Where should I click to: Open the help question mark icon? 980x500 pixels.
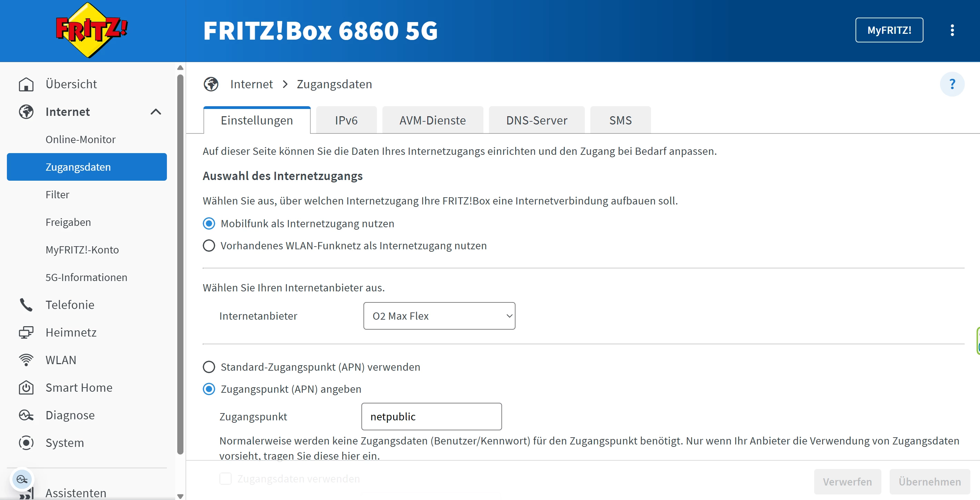(x=952, y=84)
